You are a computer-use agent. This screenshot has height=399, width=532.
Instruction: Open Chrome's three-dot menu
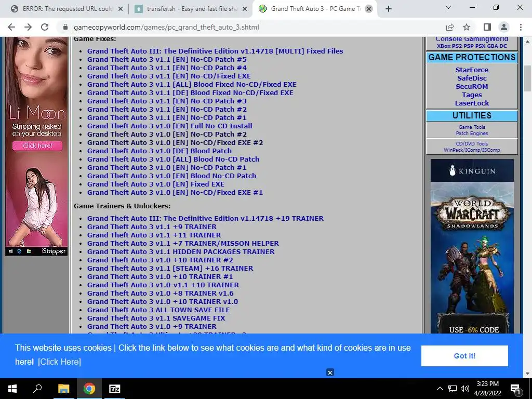pos(521,27)
